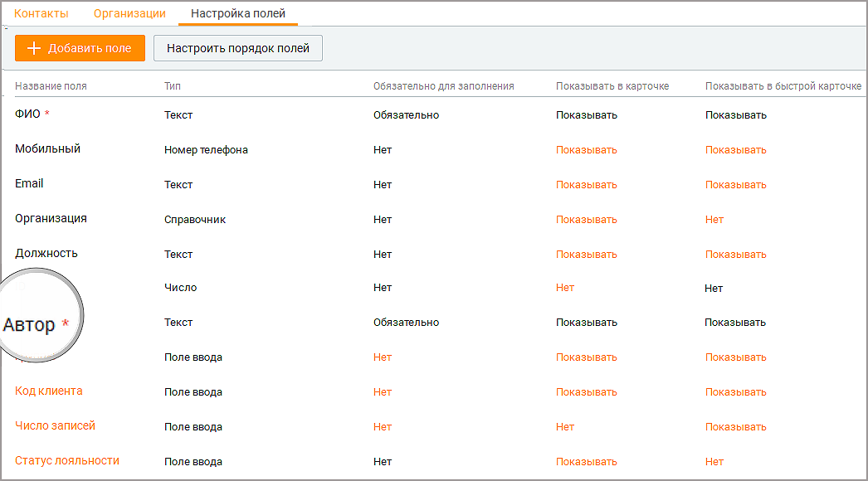Toggle Организация quick card Нет value
This screenshot has width=868, height=481.
point(714,220)
